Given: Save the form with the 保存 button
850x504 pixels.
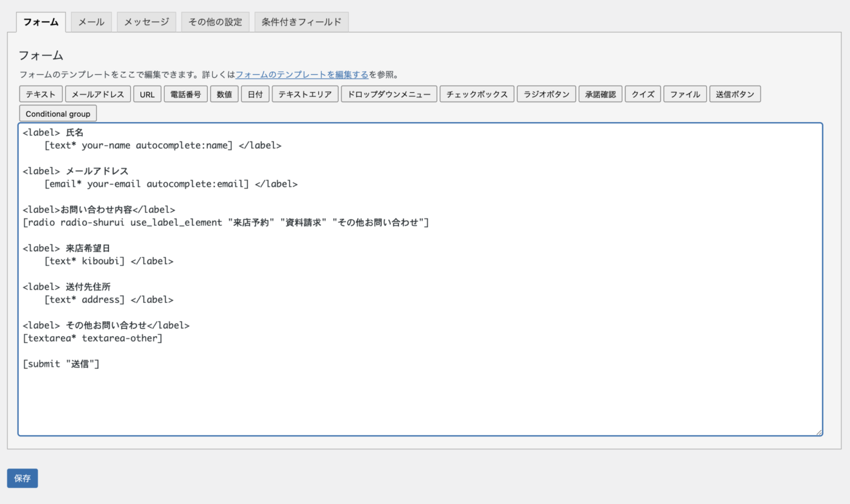Looking at the screenshot, I should click(x=22, y=478).
